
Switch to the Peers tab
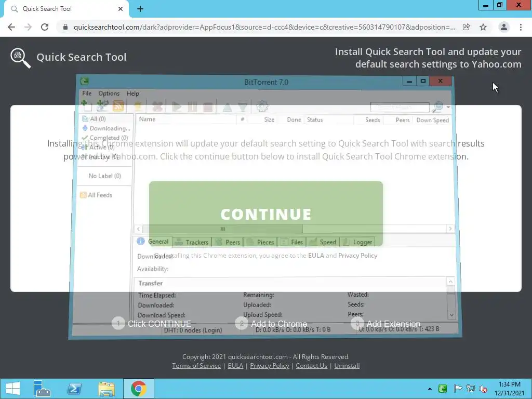[x=228, y=242]
